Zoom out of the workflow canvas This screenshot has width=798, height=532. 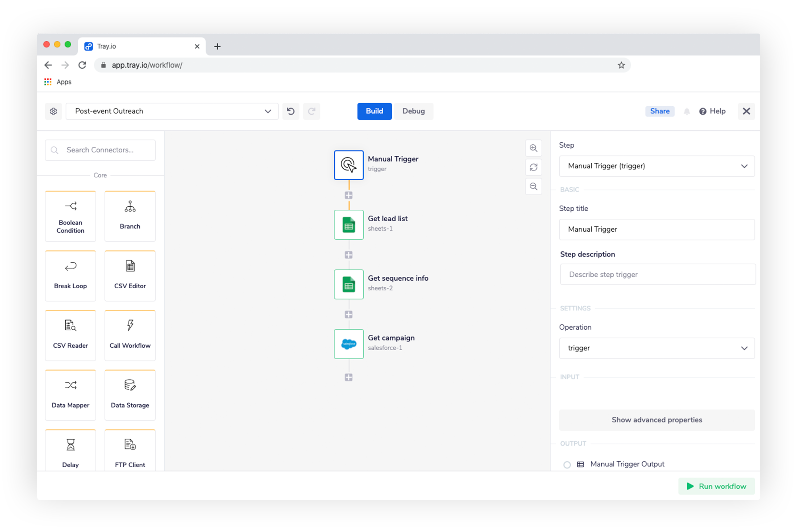click(x=533, y=187)
